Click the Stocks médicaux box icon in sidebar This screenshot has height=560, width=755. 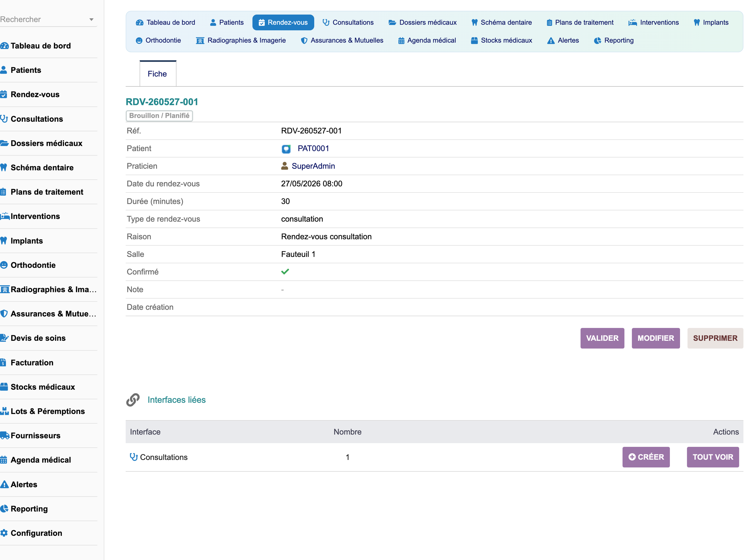click(4, 387)
